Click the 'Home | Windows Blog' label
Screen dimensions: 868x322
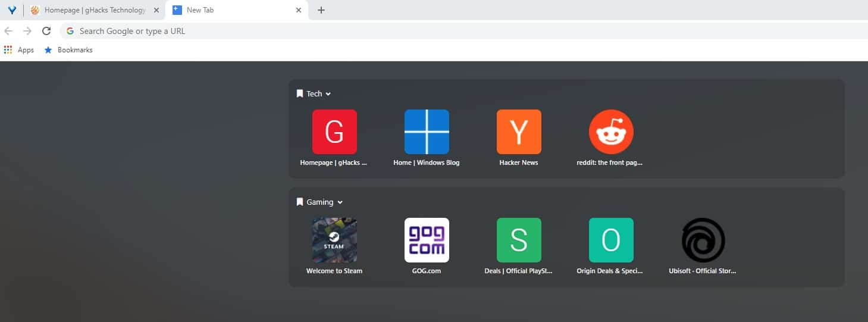point(427,162)
